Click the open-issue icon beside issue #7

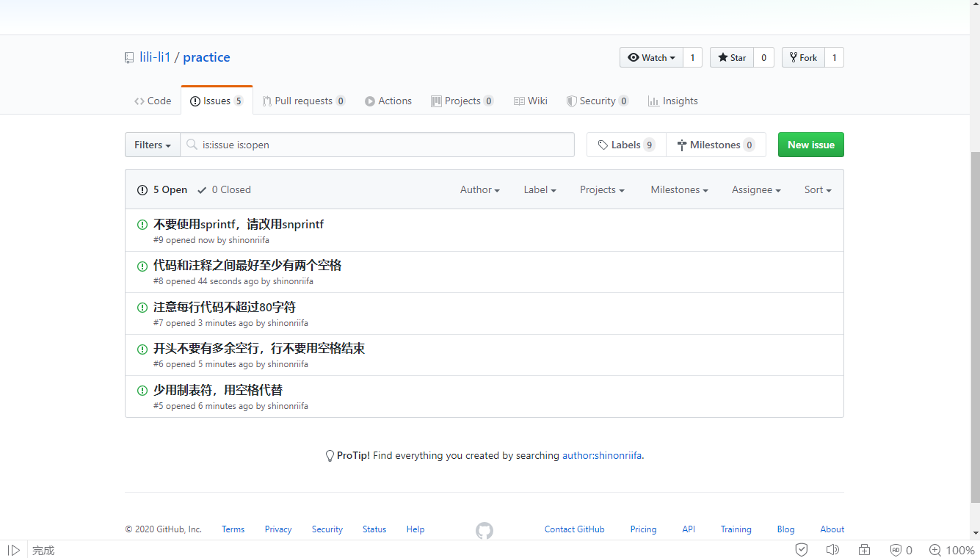click(x=142, y=308)
